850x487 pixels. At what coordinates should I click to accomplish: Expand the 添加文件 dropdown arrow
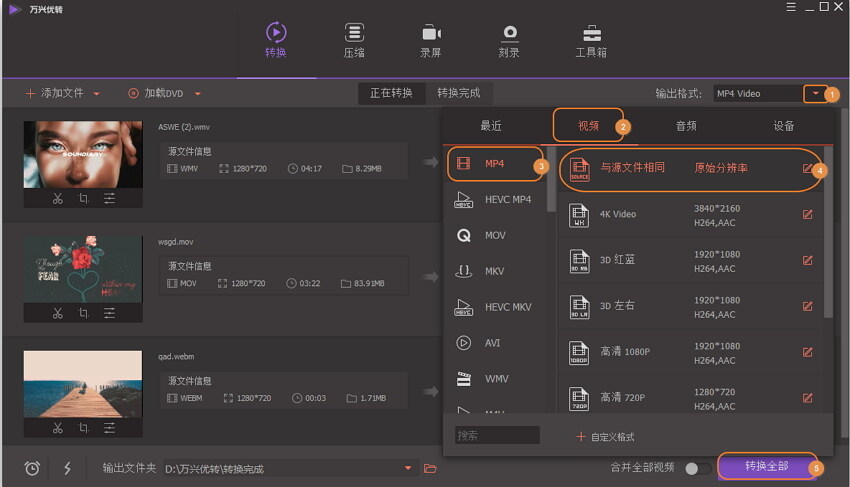(x=96, y=94)
